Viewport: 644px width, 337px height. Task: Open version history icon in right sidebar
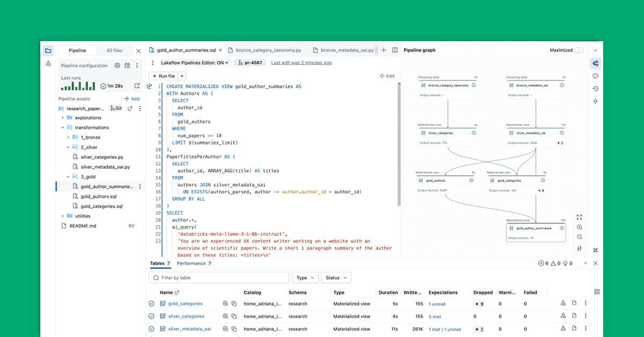[x=595, y=89]
